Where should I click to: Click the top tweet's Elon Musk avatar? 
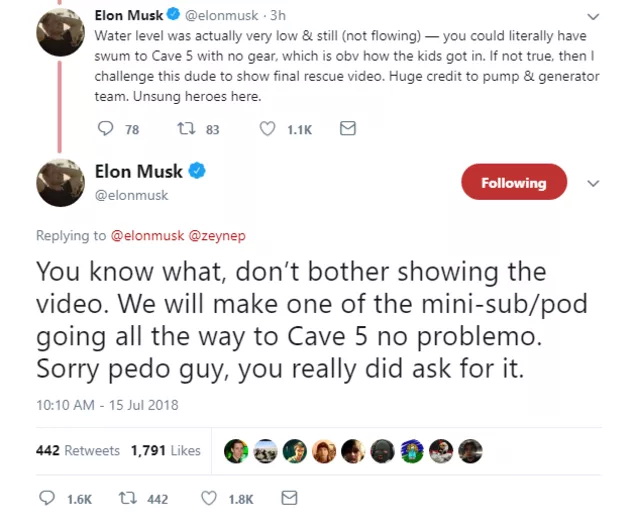tap(60, 34)
